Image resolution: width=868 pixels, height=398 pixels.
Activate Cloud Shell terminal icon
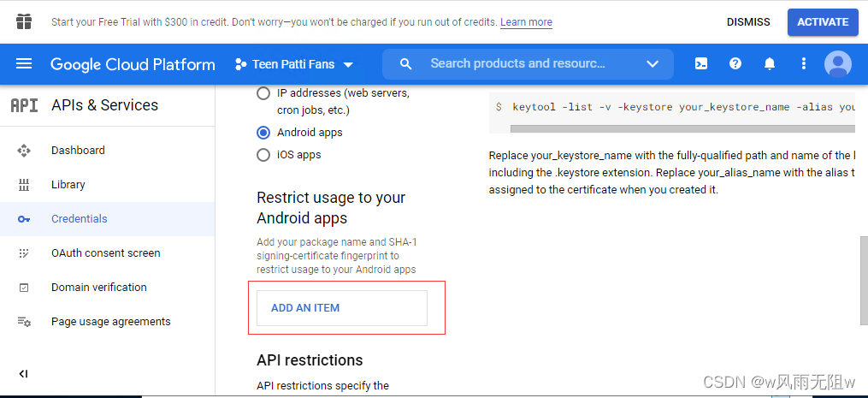coord(700,64)
